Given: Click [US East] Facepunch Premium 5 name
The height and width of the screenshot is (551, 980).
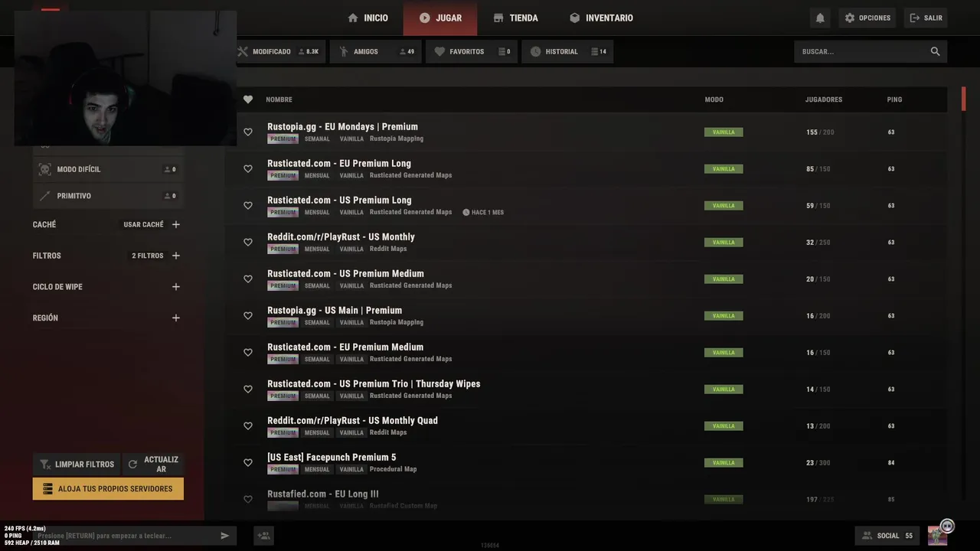Looking at the screenshot, I should coord(332,458).
